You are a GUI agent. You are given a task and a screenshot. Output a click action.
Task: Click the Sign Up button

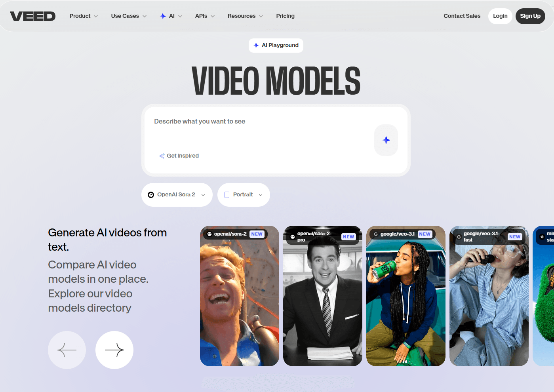(x=530, y=16)
